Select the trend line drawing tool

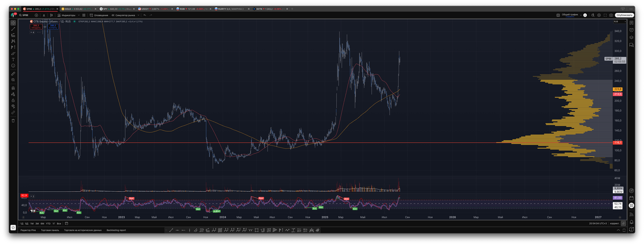(13, 29)
